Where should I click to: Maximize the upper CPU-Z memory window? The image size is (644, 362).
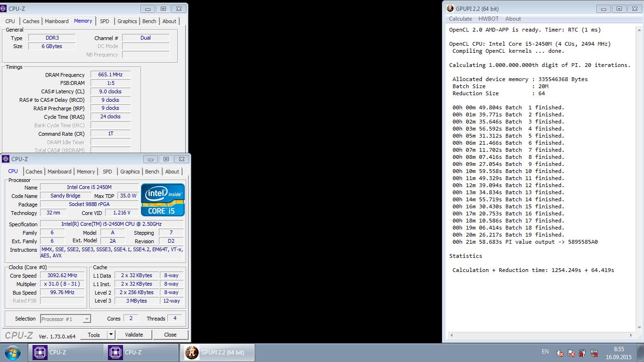[x=163, y=8]
